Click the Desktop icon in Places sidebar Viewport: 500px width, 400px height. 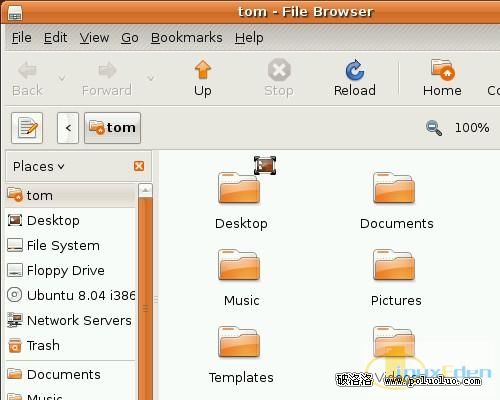[x=15, y=220]
